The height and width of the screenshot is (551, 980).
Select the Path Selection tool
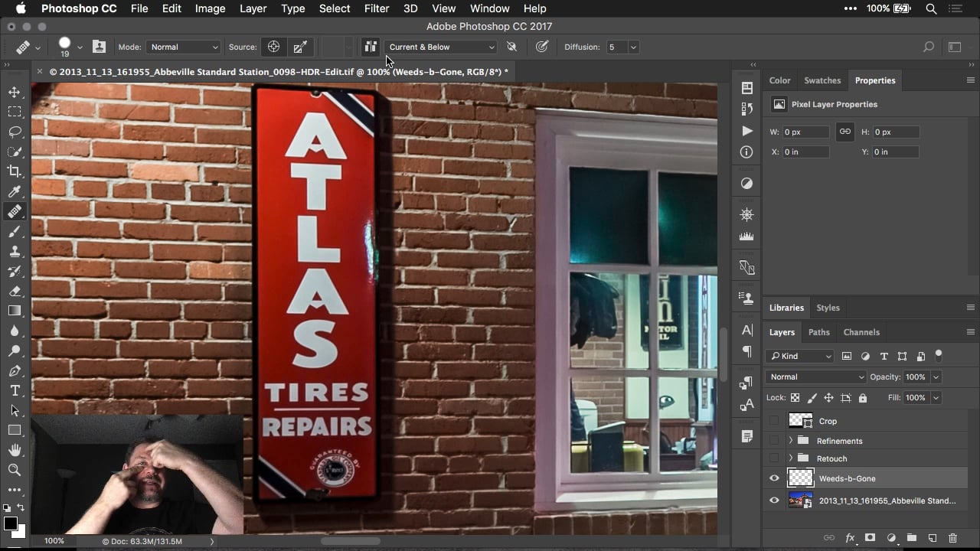(x=15, y=410)
